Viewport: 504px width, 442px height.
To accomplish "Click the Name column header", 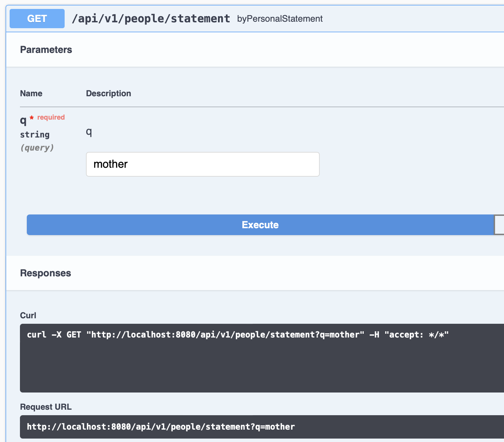I will [31, 93].
